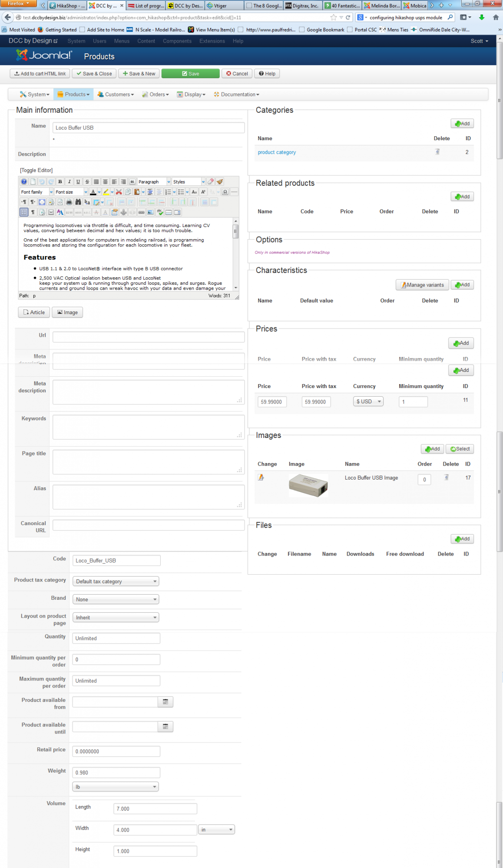
Task: Open calendar for Product available from
Action: tap(165, 702)
